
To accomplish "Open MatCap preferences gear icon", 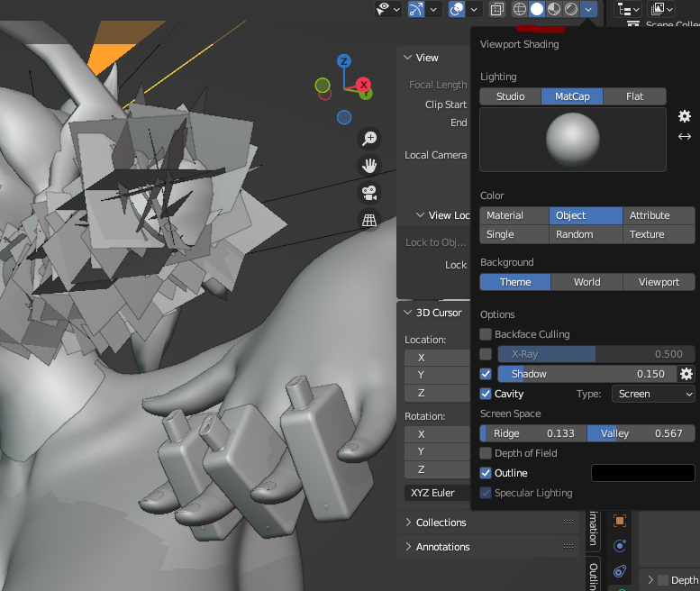I will tap(685, 116).
